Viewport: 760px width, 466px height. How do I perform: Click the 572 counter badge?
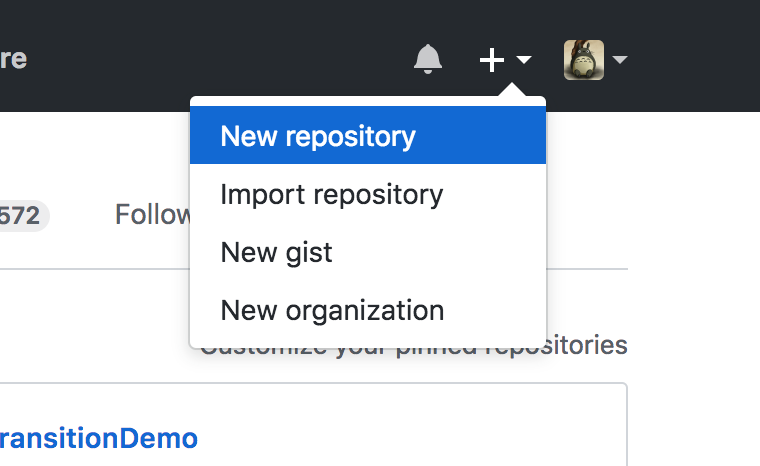click(22, 214)
